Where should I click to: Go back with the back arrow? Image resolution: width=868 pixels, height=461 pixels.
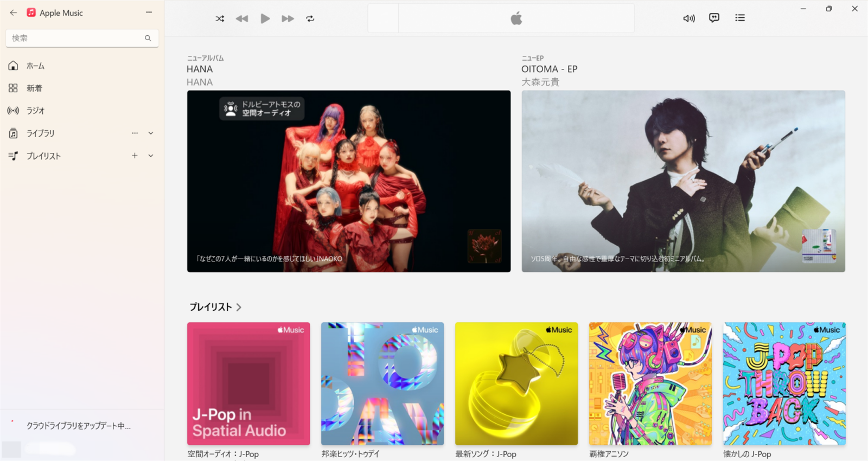coord(14,12)
